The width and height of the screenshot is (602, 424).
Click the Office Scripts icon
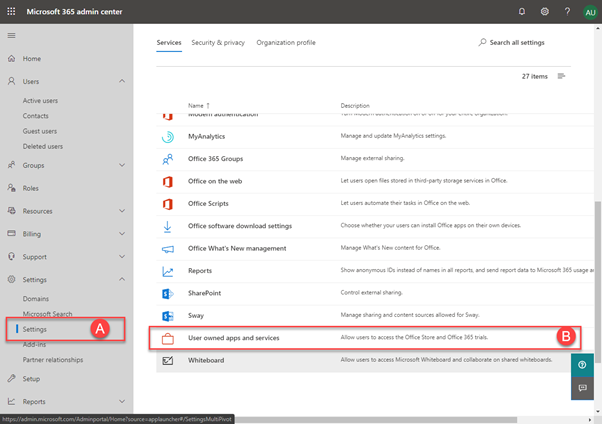tap(167, 204)
